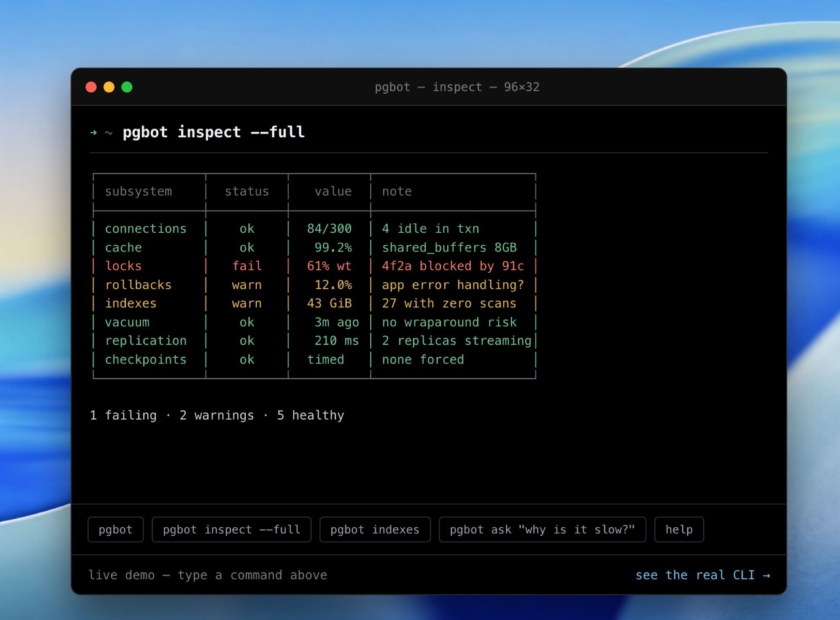Viewport: 840px width, 620px height.
Task: Click the note '4 idle in txn'
Action: point(430,229)
